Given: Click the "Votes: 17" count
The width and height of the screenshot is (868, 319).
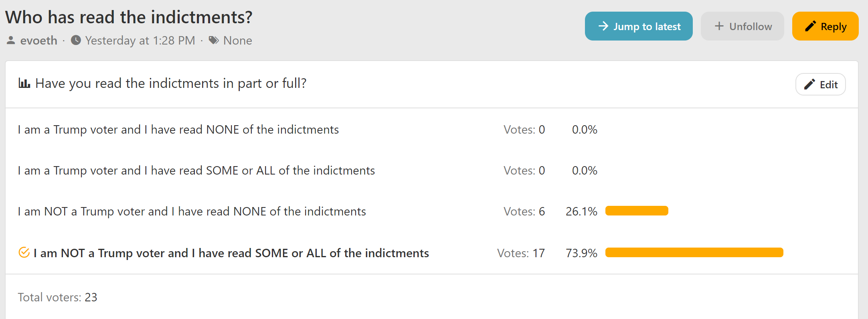Looking at the screenshot, I should pos(521,253).
